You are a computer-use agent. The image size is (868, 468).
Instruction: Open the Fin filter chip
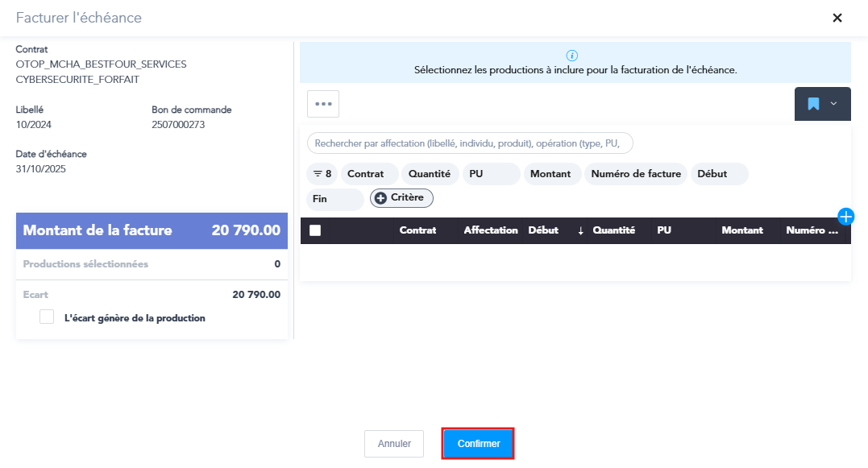pyautogui.click(x=334, y=198)
